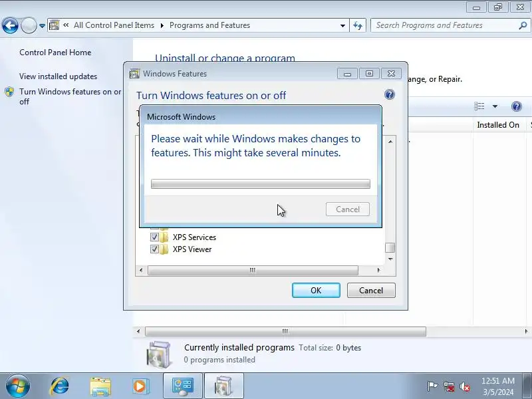Image resolution: width=532 pixels, height=399 pixels.
Task: Click the Show desktop button
Action: [x=527, y=386]
